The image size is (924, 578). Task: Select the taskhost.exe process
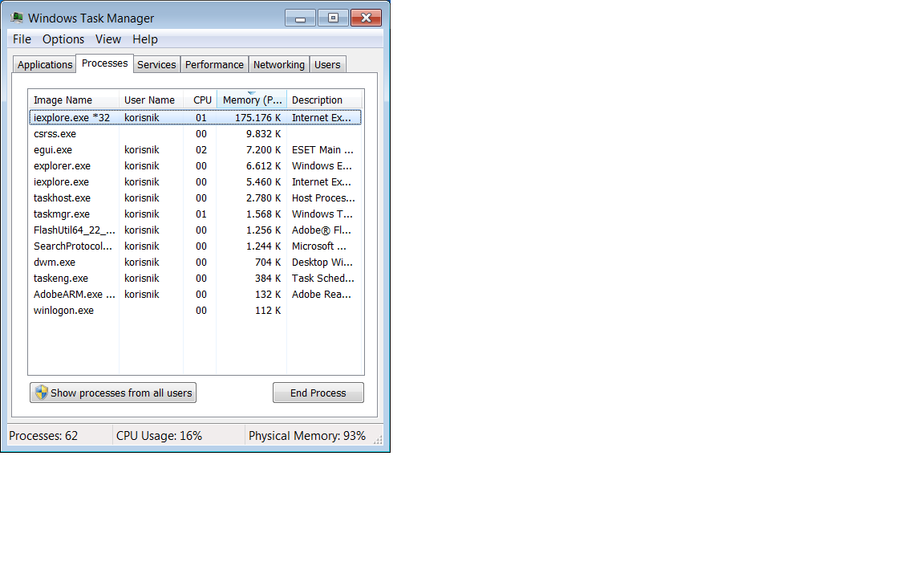(x=195, y=198)
